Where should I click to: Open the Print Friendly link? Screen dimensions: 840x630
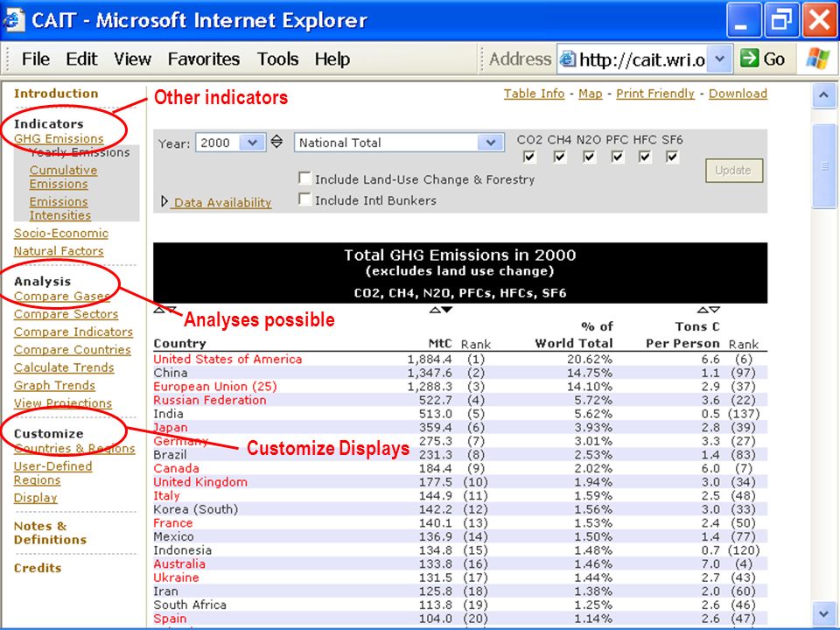pyautogui.click(x=655, y=94)
